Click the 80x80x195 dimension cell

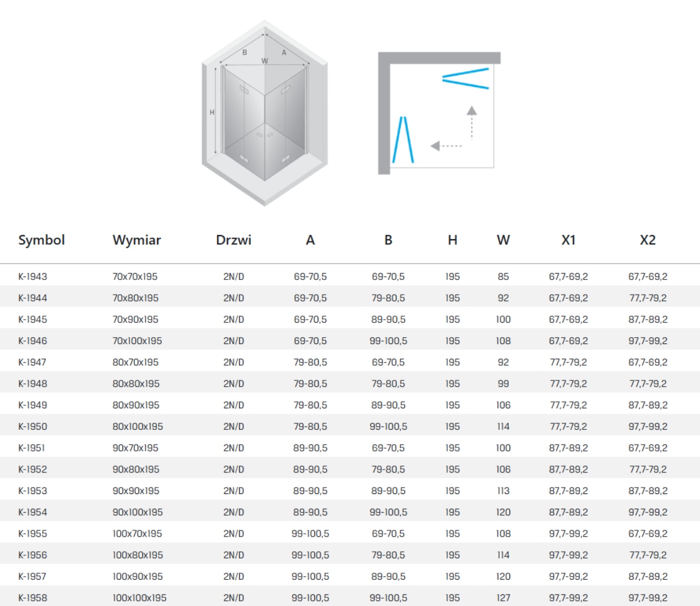(x=136, y=384)
